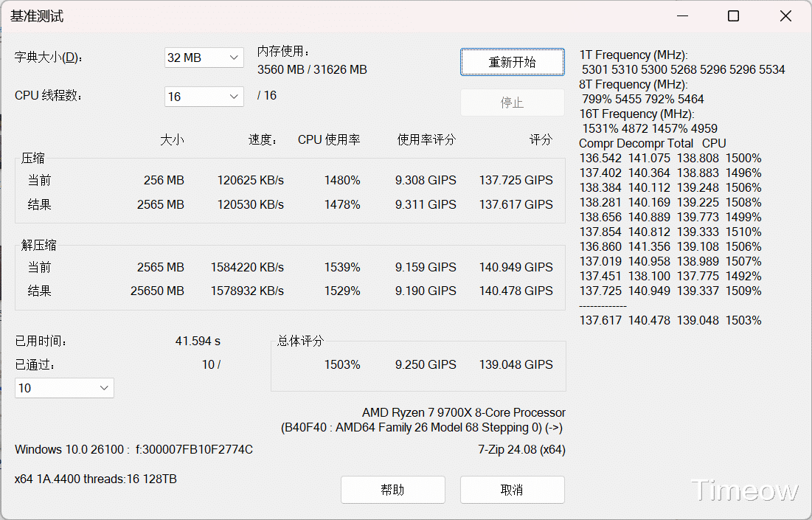812x520 pixels.
Task: Click the Compr Decompr Total CPU header row
Action: (x=653, y=144)
